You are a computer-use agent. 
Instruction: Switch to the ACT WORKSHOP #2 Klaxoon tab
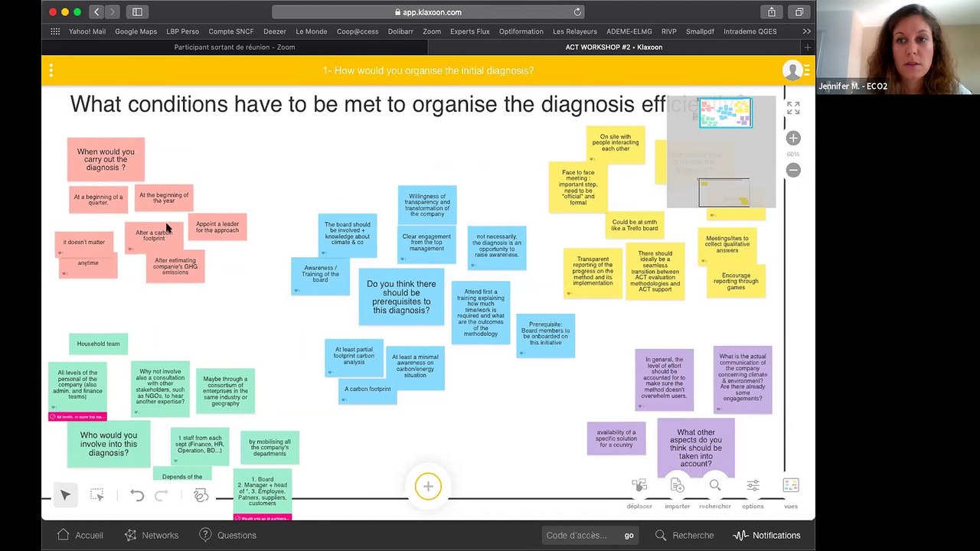pyautogui.click(x=614, y=47)
